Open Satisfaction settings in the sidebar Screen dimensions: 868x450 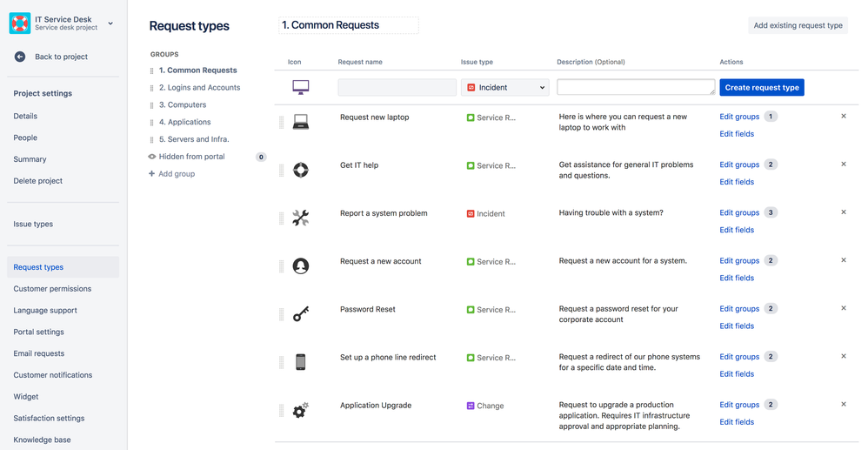(50, 419)
